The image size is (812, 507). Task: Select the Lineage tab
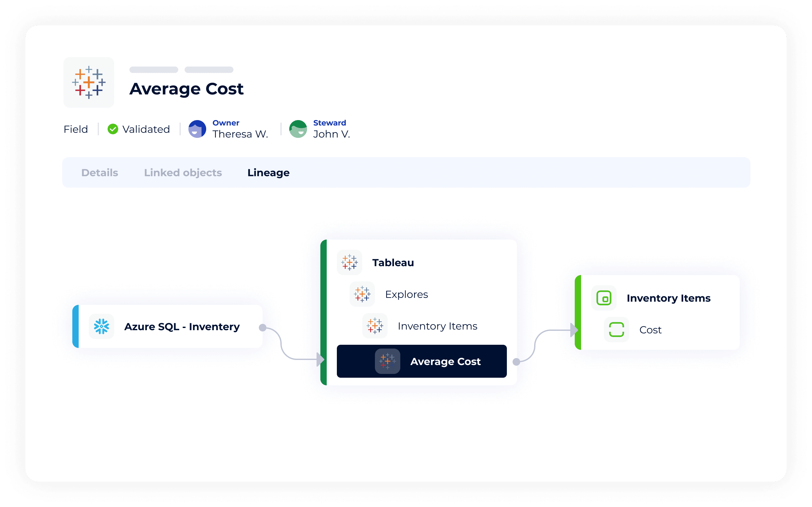(268, 173)
